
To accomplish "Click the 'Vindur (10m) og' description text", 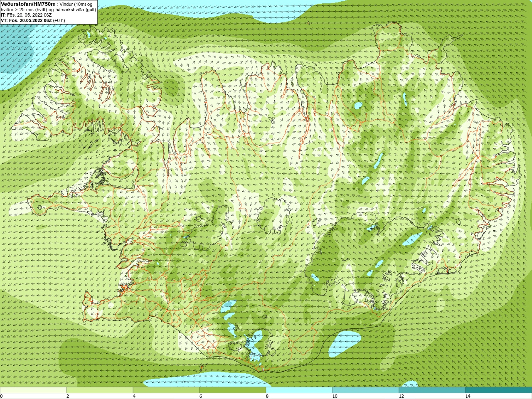I will pos(76,4).
